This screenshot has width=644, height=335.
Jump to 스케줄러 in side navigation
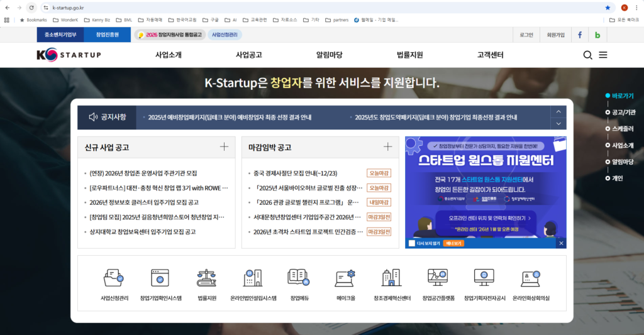pos(608,129)
